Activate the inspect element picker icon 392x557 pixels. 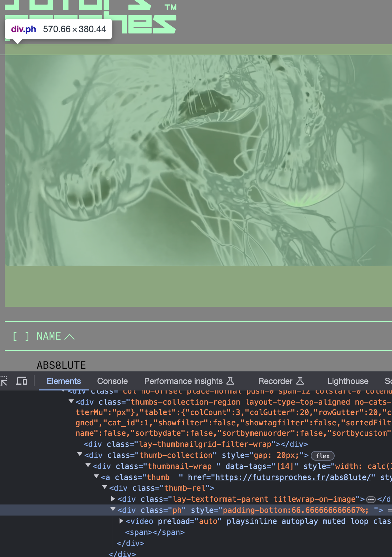pyautogui.click(x=3, y=381)
